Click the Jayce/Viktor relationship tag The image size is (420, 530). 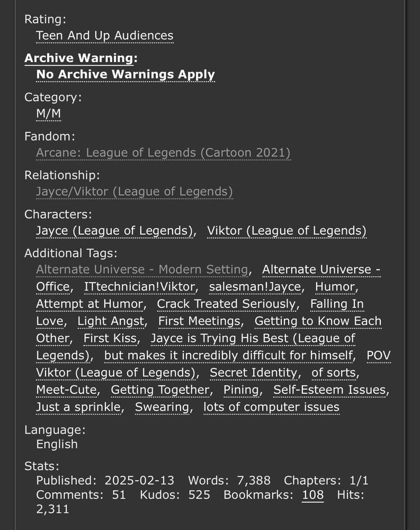[x=134, y=191]
